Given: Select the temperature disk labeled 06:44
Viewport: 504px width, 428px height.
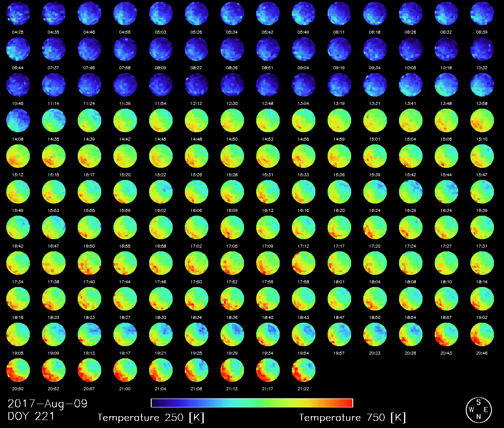Looking at the screenshot, I should (x=18, y=49).
